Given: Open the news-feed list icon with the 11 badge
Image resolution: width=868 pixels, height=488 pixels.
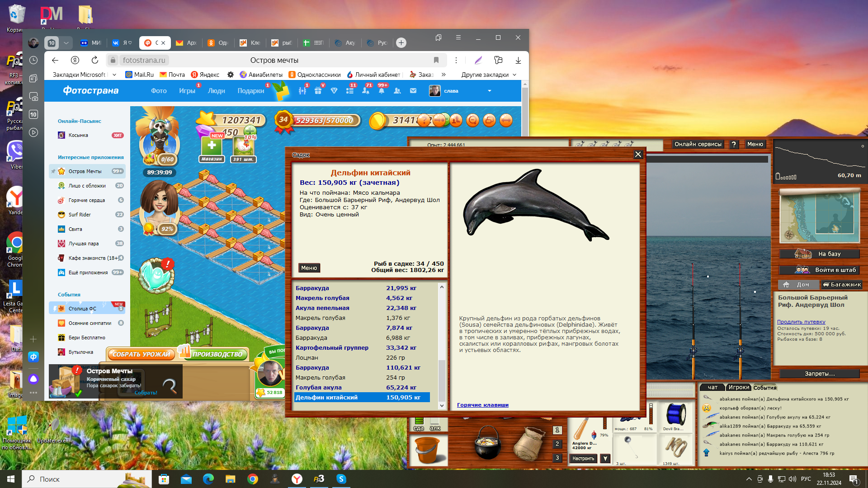Looking at the screenshot, I should 350,91.
